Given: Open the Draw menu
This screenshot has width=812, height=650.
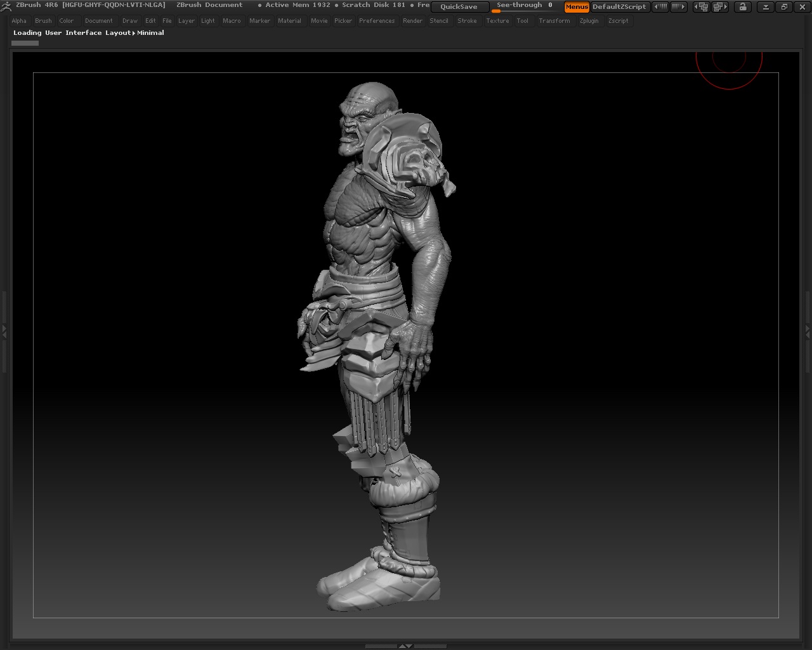Looking at the screenshot, I should (130, 21).
